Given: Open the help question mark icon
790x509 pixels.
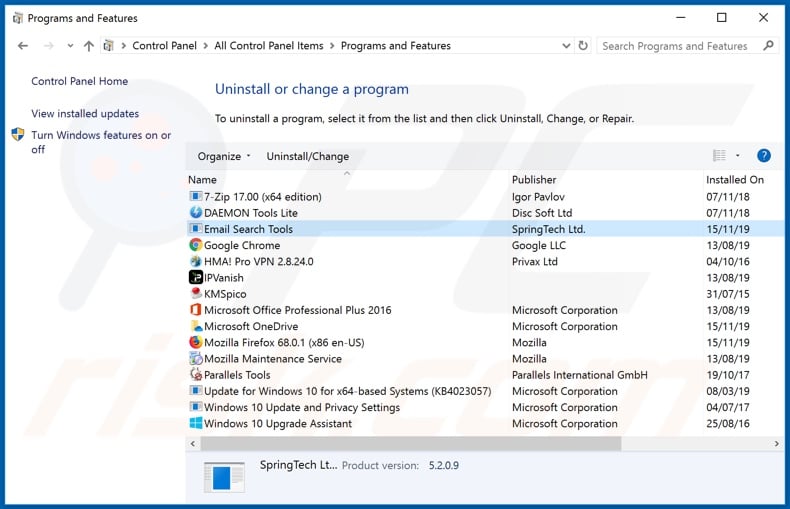Looking at the screenshot, I should pyautogui.click(x=764, y=156).
